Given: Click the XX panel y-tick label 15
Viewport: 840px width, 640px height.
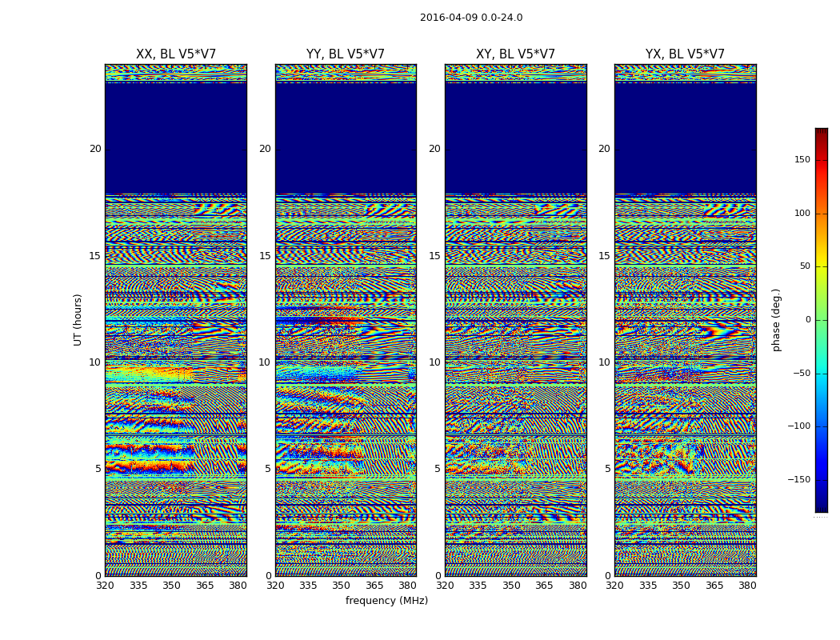Looking at the screenshot, I should click(95, 255).
